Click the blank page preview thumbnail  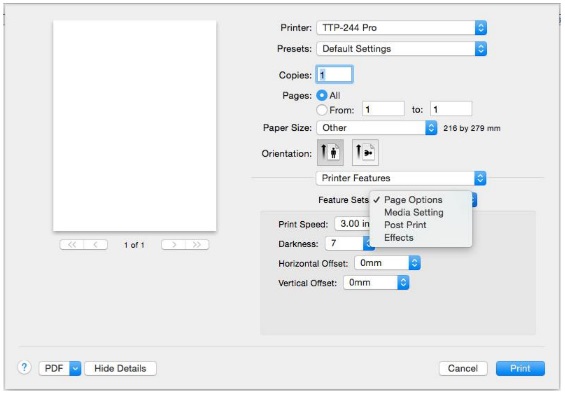134,125
